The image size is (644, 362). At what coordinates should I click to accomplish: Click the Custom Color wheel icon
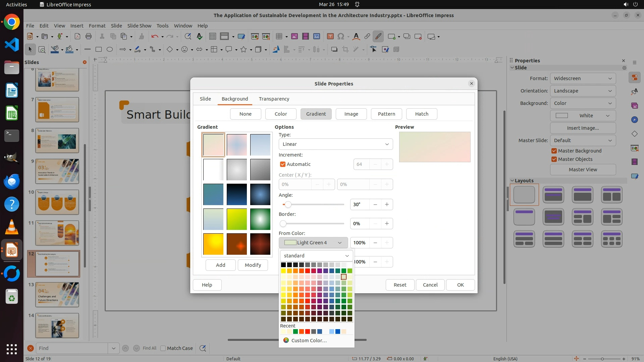click(x=286, y=340)
